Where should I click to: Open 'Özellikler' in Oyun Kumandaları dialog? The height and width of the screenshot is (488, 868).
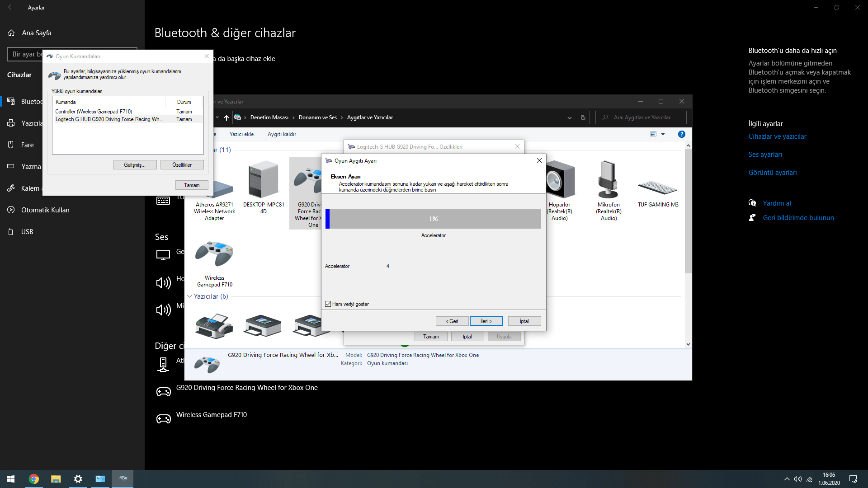[182, 165]
